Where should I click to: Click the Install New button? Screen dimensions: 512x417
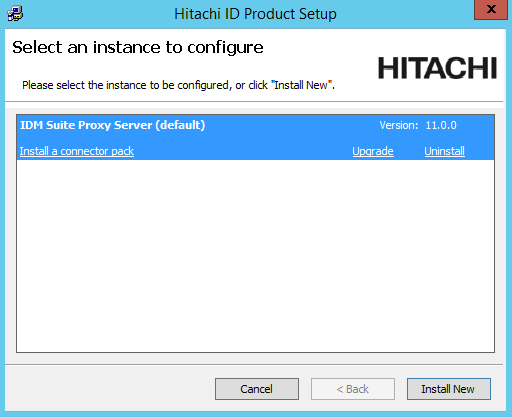449,389
